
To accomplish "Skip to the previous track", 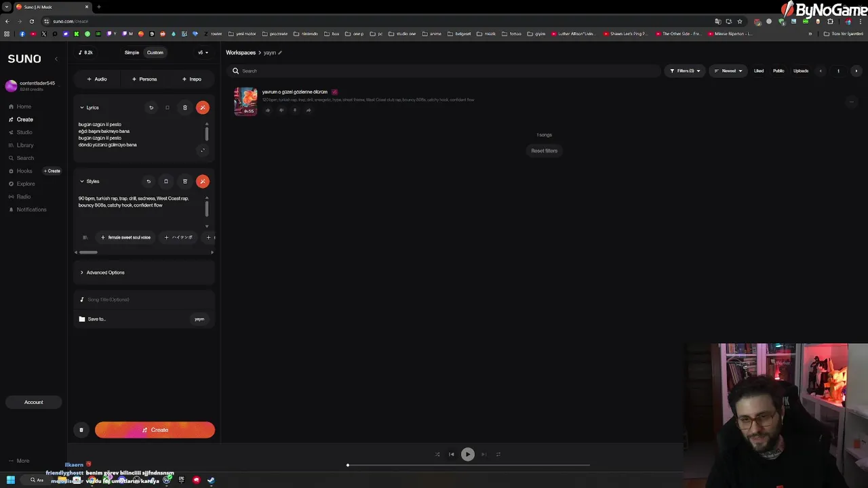I will [452, 454].
